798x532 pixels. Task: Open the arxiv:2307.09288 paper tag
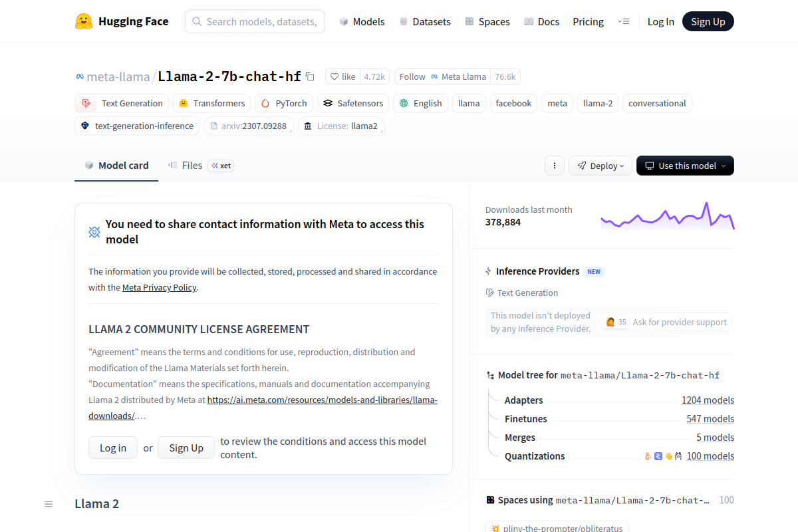248,126
